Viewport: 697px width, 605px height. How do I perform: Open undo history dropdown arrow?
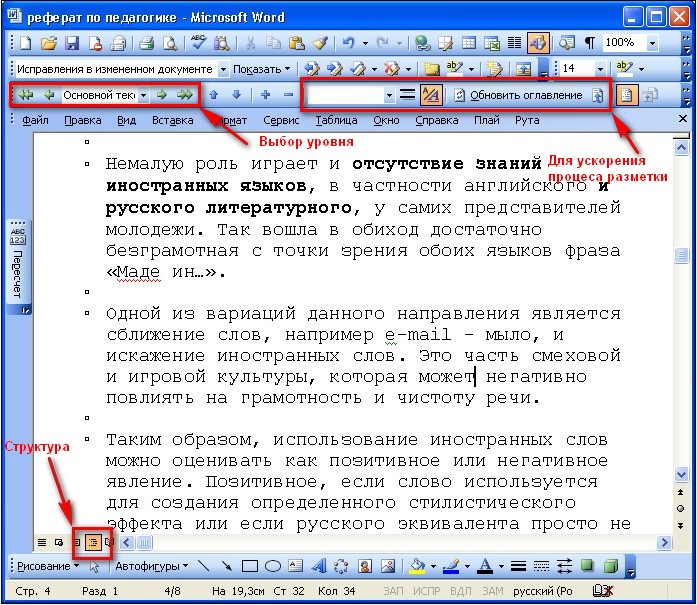(365, 43)
